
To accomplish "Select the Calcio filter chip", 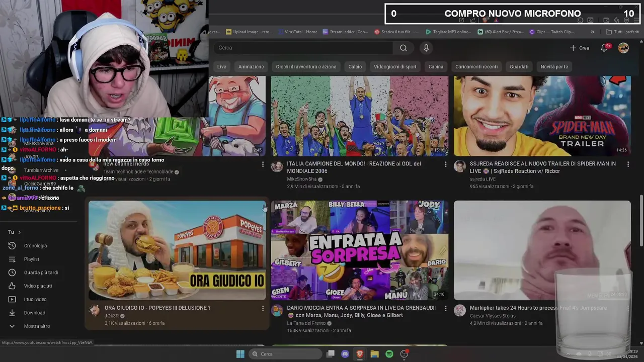I will tap(355, 67).
